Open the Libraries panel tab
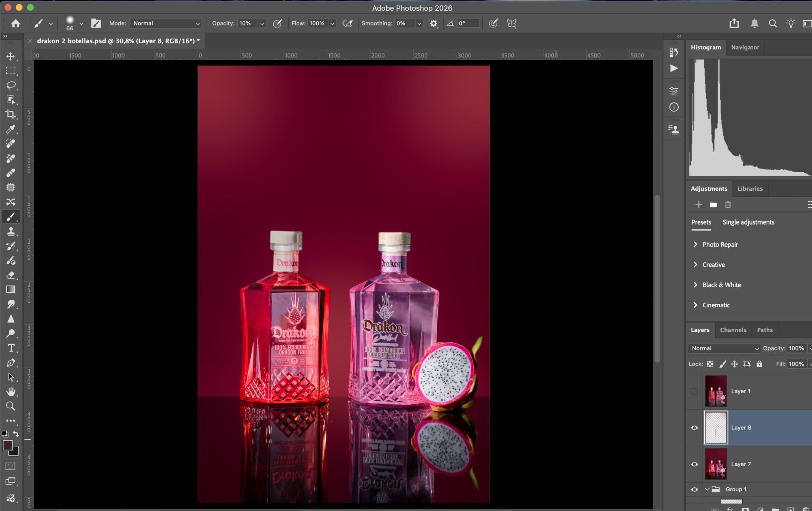This screenshot has width=812, height=511. [750, 189]
